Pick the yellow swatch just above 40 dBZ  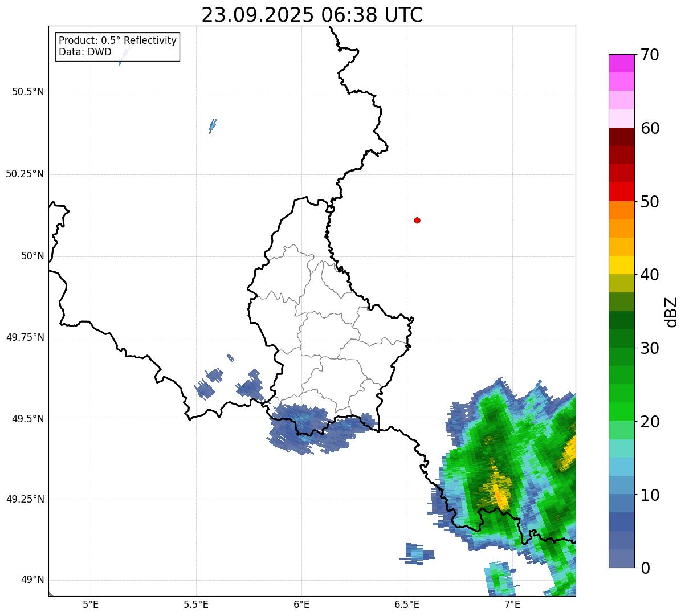point(621,265)
